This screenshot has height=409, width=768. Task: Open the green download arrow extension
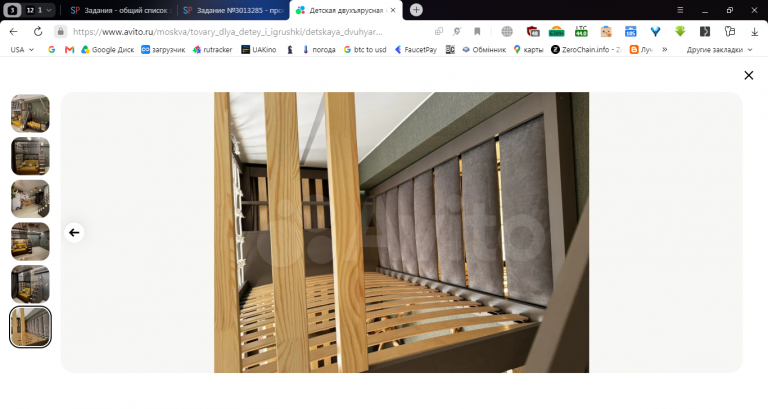(680, 32)
